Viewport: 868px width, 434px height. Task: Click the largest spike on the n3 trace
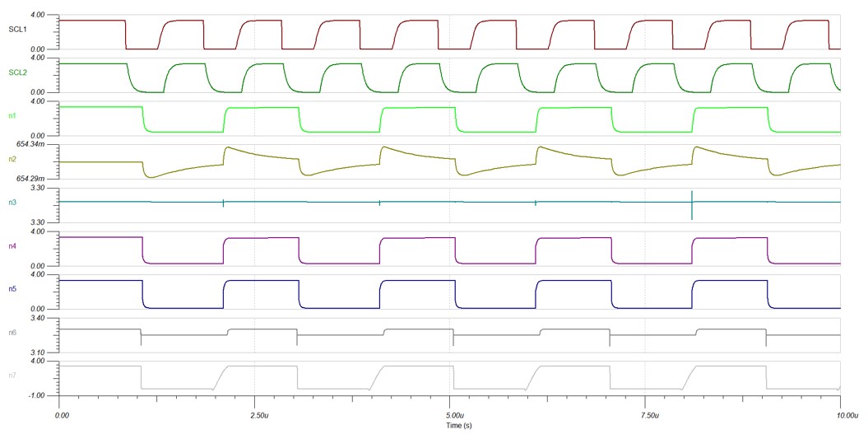[692, 204]
